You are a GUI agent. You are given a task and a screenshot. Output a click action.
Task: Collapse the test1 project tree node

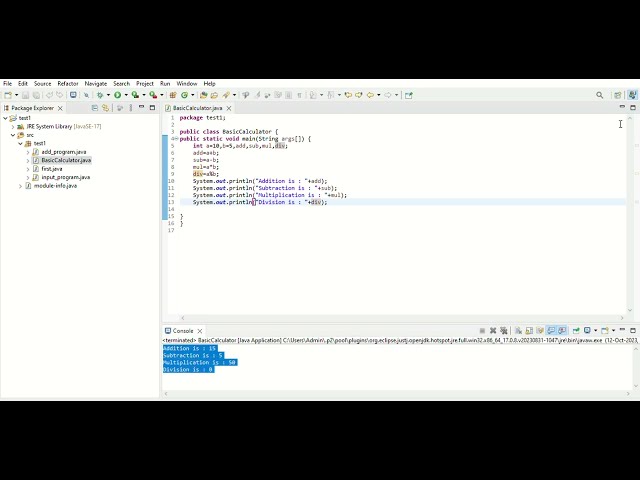click(x=5, y=118)
